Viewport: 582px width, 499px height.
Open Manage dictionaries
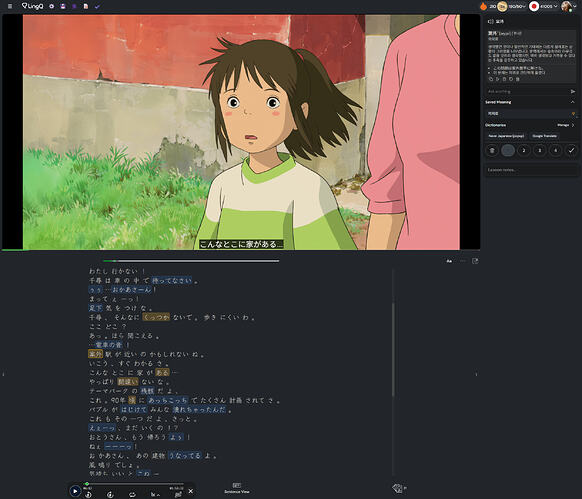[x=565, y=125]
